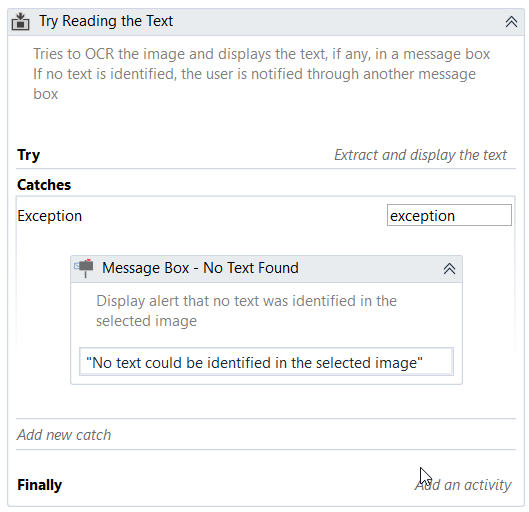The image size is (529, 512).
Task: Click the Try Catch activity icon
Action: [21, 22]
